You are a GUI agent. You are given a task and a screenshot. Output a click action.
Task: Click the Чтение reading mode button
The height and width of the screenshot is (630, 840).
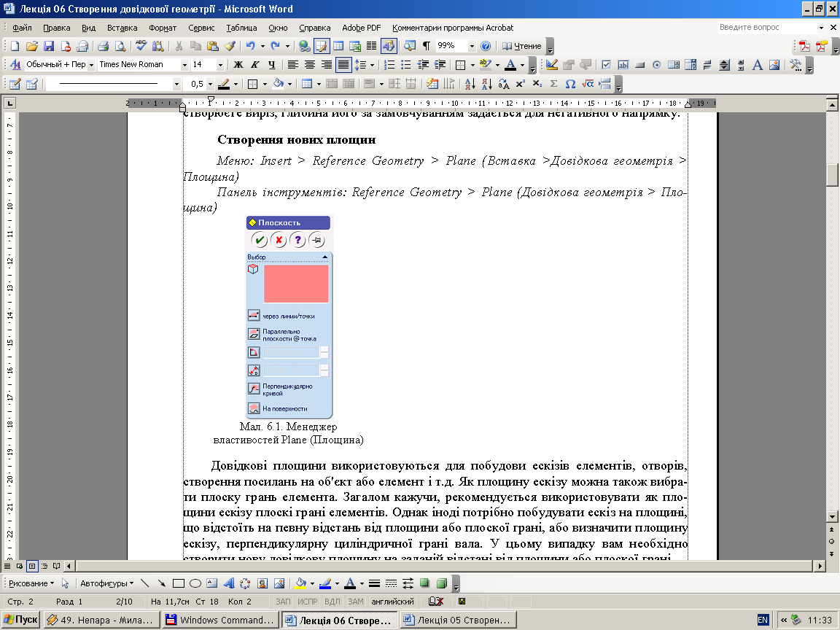(x=522, y=46)
